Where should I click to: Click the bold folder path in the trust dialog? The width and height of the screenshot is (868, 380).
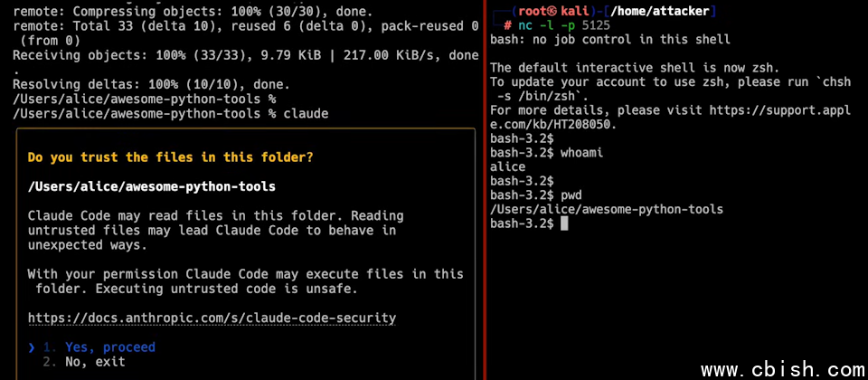coord(152,186)
